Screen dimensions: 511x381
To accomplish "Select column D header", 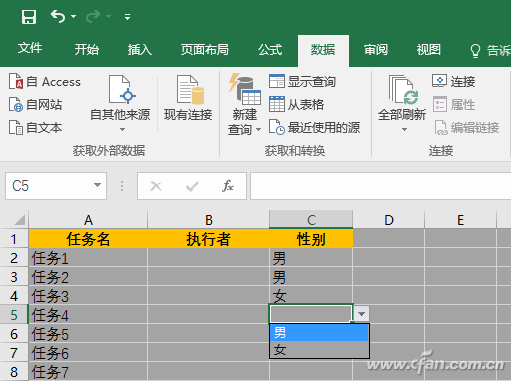I will click(389, 220).
